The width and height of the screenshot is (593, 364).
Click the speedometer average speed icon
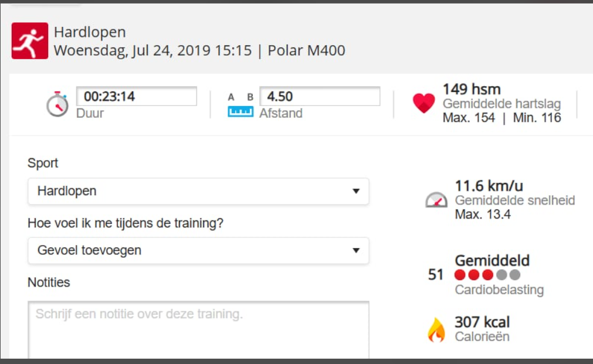coord(436,200)
